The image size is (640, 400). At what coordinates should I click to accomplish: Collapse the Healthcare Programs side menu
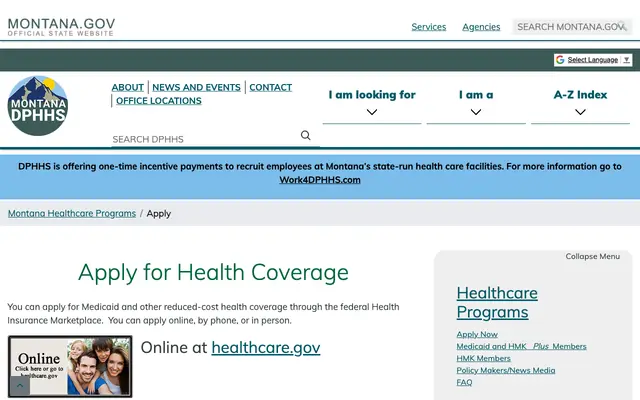point(593,256)
